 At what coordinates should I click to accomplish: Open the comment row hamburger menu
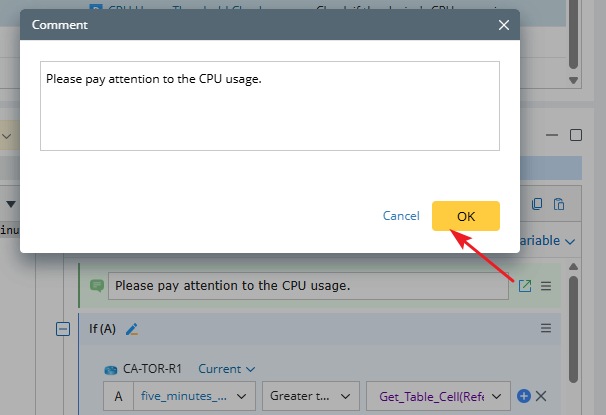click(x=546, y=286)
